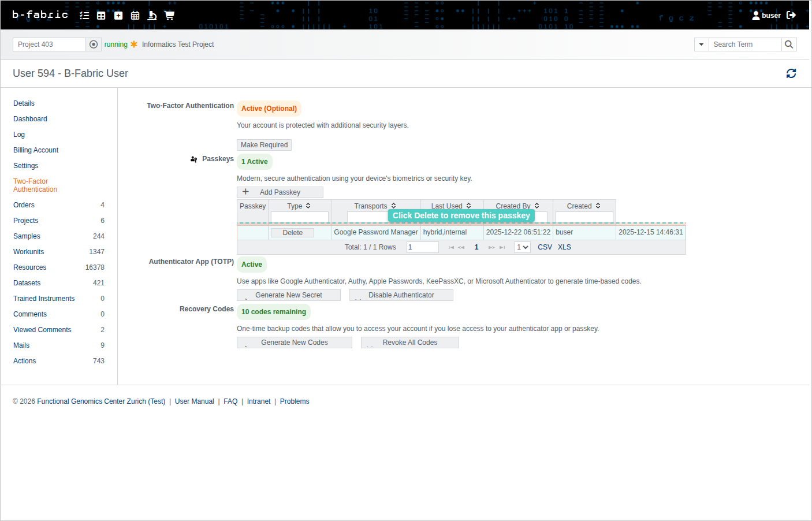The image size is (812, 521).
Task: Sort passkeys by Type column
Action: click(308, 206)
